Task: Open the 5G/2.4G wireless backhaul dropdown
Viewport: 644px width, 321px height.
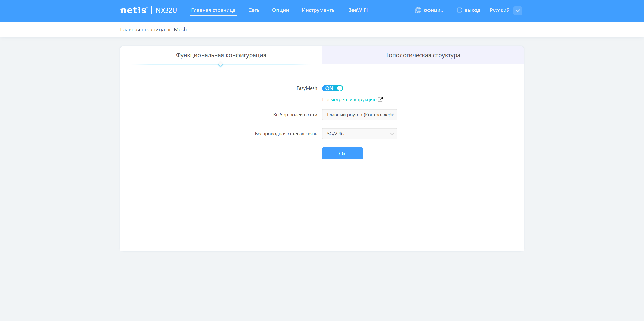Action: [x=359, y=134]
